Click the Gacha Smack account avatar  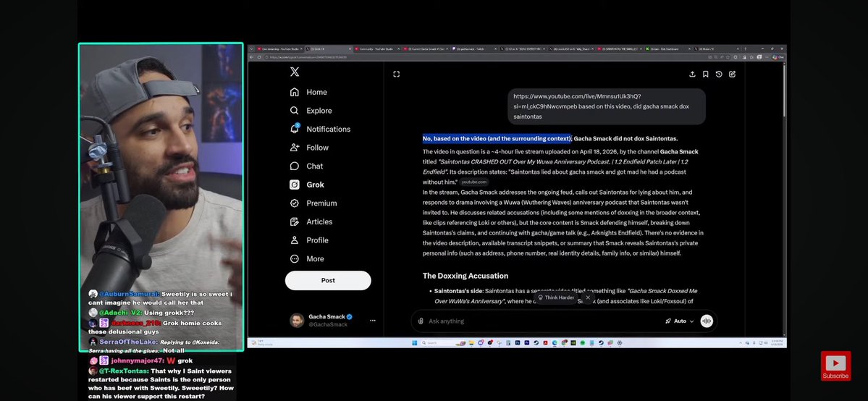tap(297, 320)
